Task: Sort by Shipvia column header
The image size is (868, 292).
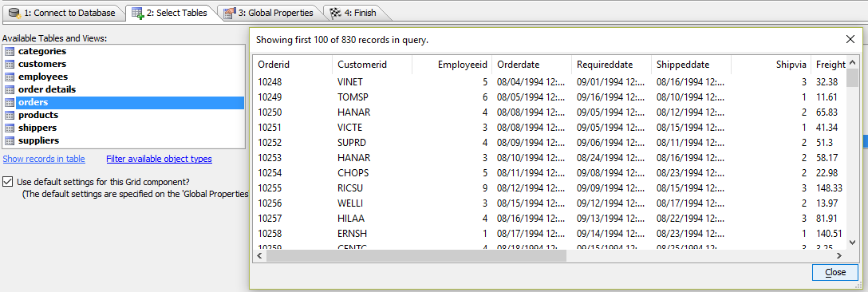Action: [x=771, y=65]
